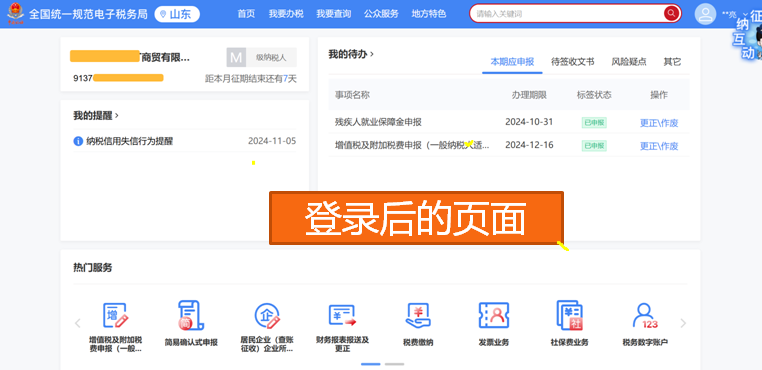Viewport: 762px width, 370px height.
Task: Open the 我要查询 menu
Action: [x=333, y=14]
